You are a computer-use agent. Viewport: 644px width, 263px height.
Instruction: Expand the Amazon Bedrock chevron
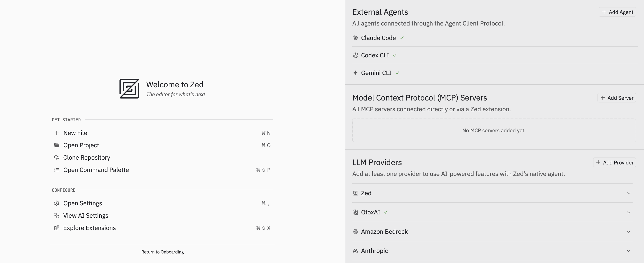[628, 232]
